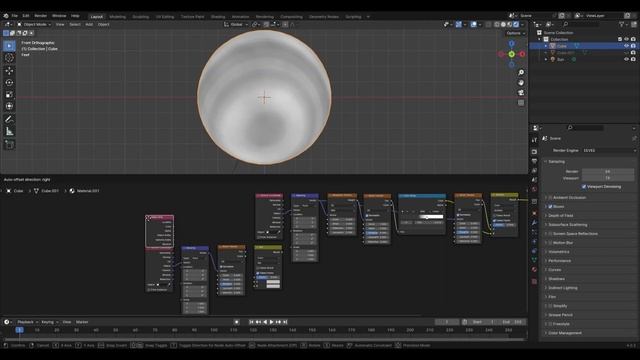Viewport: 640px width, 360px height.
Task: Switch to the Layout workspace tab
Action: tap(97, 17)
